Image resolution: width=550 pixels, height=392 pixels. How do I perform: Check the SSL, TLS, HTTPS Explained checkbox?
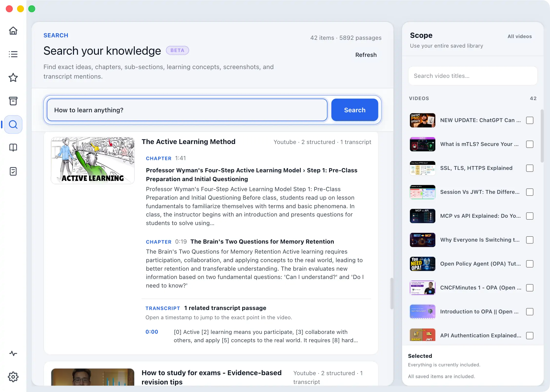point(530,168)
